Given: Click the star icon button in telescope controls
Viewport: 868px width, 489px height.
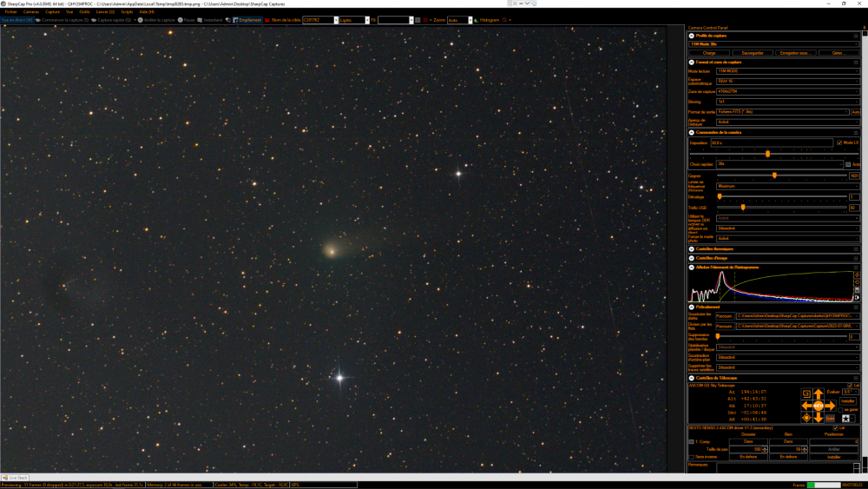Looking at the screenshot, I should 845,418.
